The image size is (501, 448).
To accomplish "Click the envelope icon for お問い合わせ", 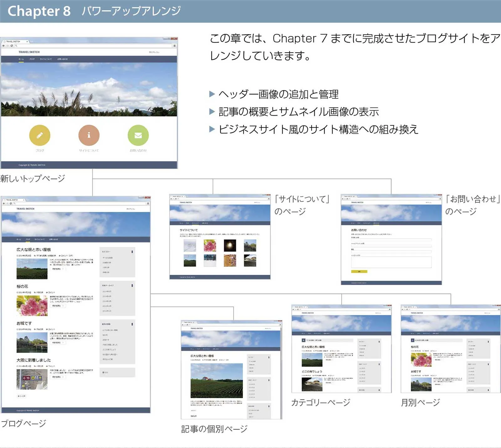I will coord(138,136).
